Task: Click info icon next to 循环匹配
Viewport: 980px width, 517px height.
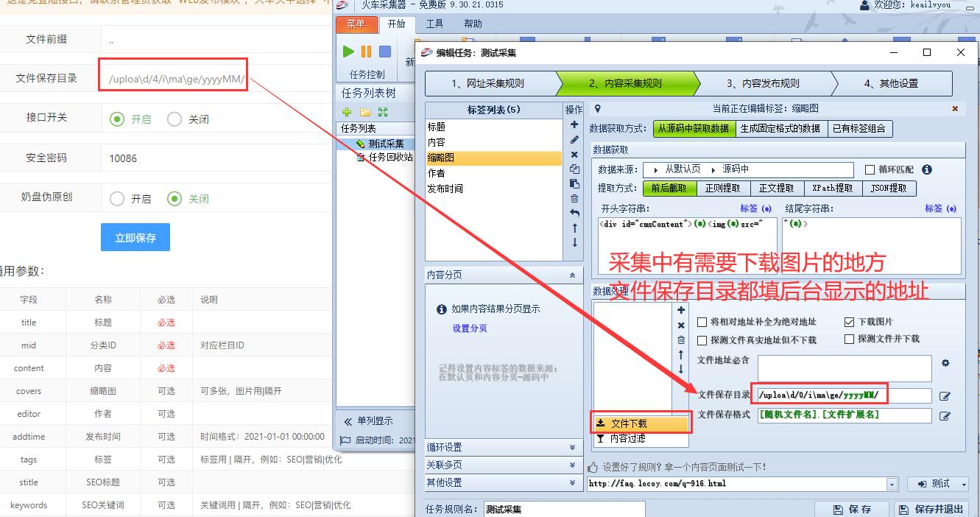Action: (927, 169)
